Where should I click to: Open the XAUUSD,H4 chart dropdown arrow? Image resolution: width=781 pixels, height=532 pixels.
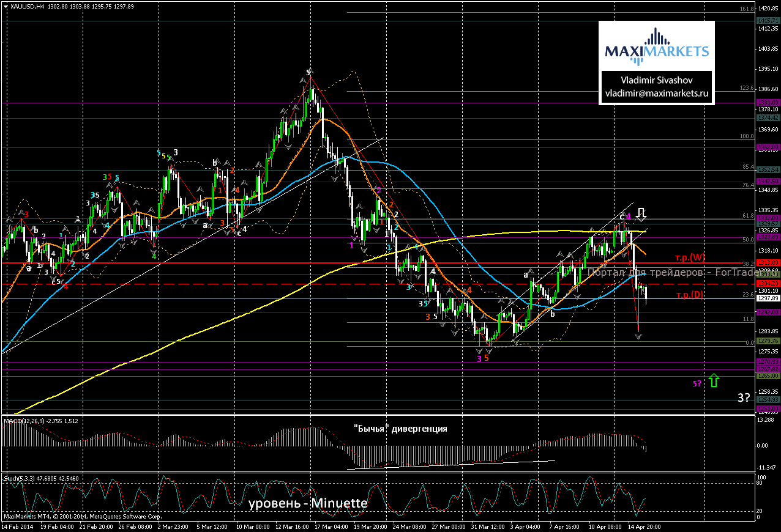6,6
